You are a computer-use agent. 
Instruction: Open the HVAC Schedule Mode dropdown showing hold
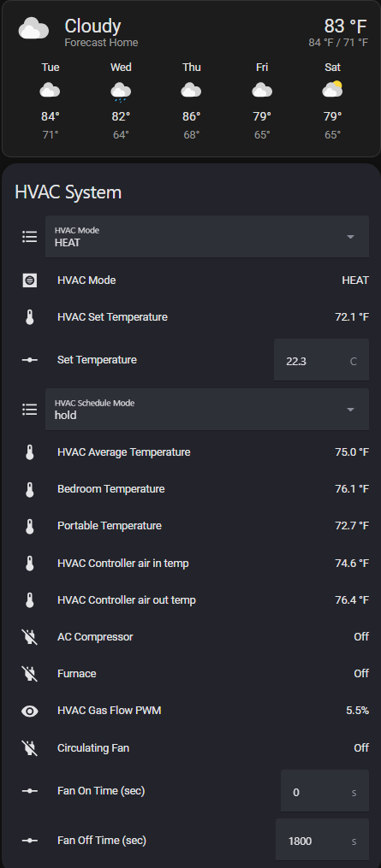[x=207, y=409]
